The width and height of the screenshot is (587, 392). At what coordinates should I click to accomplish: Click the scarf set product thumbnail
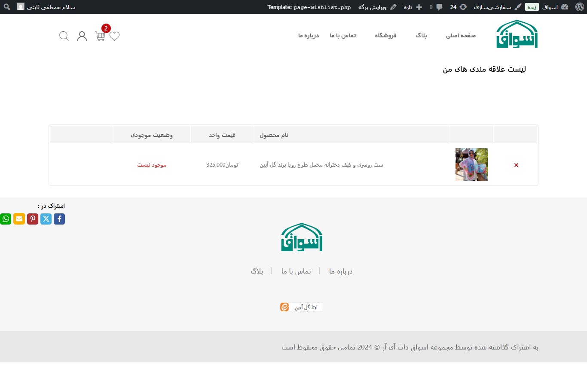471,164
